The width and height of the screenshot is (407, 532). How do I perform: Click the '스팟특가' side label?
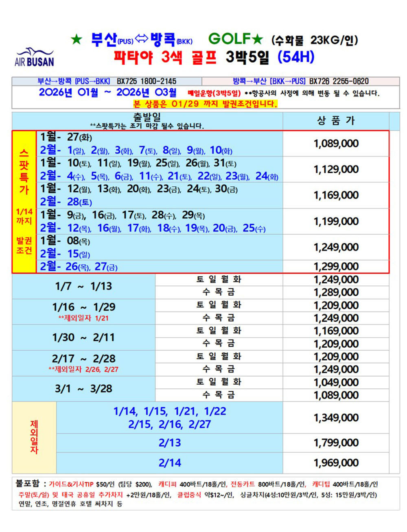coord(24,172)
